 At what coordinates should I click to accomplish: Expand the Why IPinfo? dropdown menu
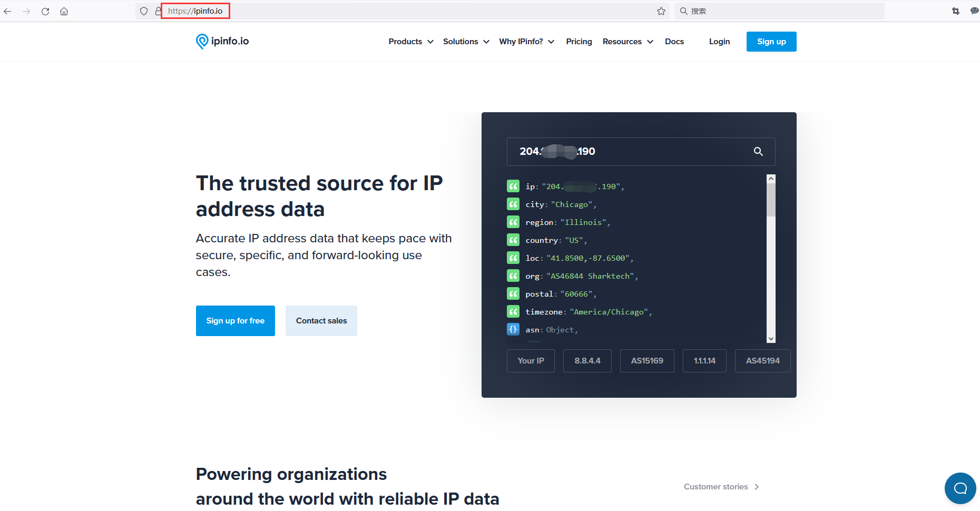pos(527,42)
